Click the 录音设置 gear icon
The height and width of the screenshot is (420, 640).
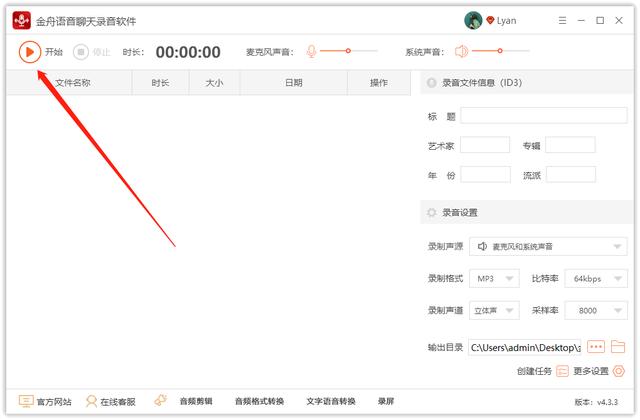[x=431, y=213]
